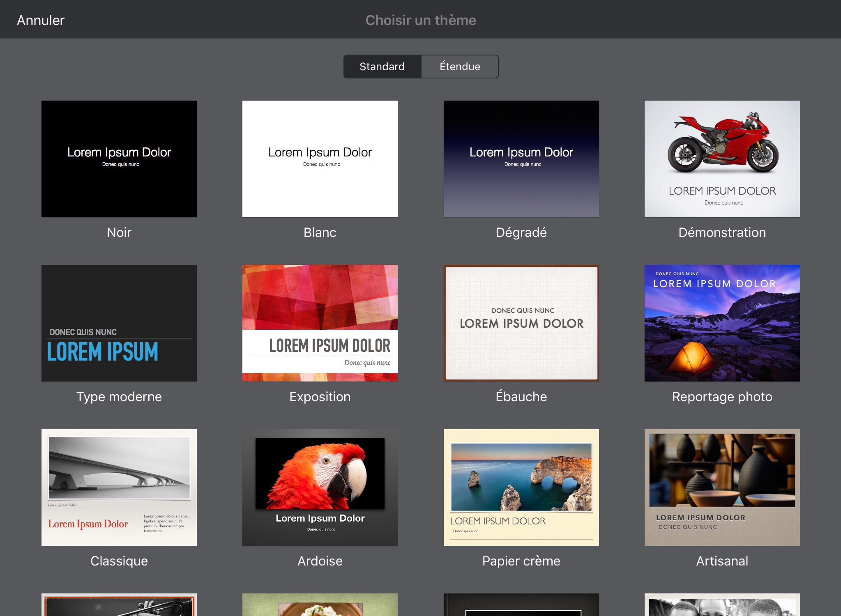841x616 pixels.
Task: Open the Démonstration motorcycle theme
Action: click(x=722, y=159)
